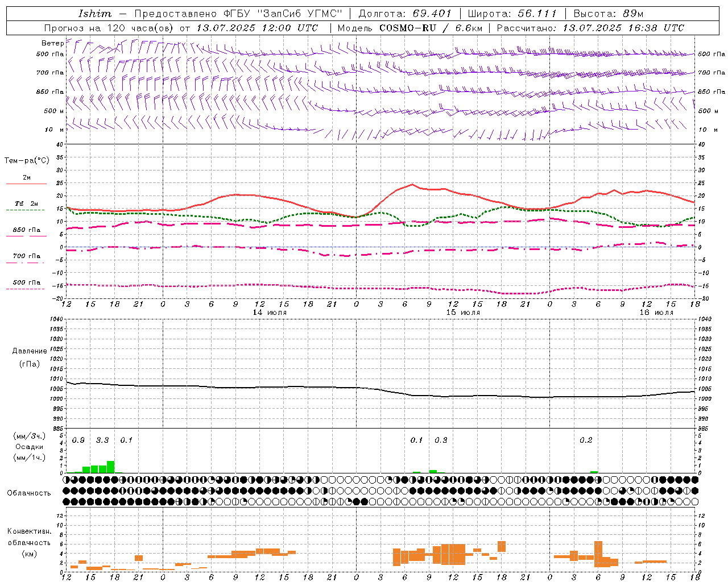
Task: Click the Td 2м dew point legend label
Action: 26,203
